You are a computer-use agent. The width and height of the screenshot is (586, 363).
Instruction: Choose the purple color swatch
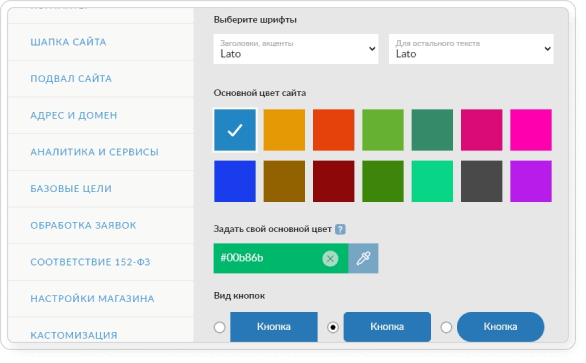pyautogui.click(x=531, y=181)
